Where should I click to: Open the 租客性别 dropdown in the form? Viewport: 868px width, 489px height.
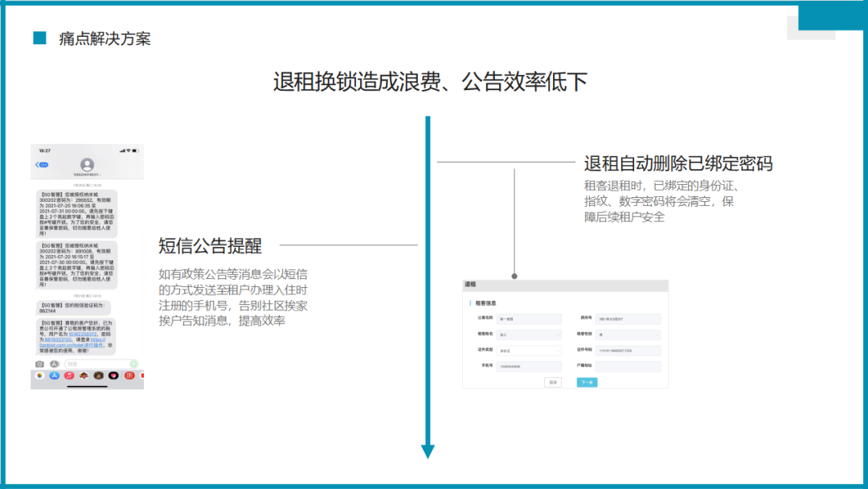pyautogui.click(x=627, y=335)
